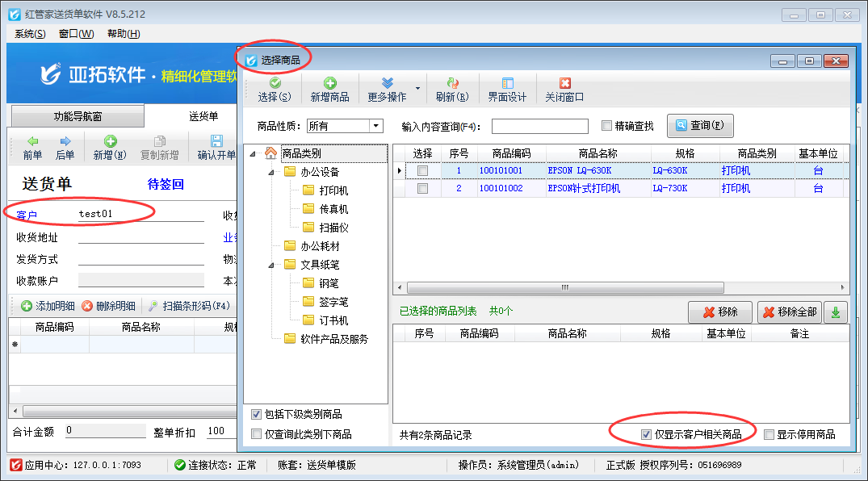This screenshot has width=868, height=481.
Task: Click the 刷新(R) refresh icon
Action: coord(451,89)
